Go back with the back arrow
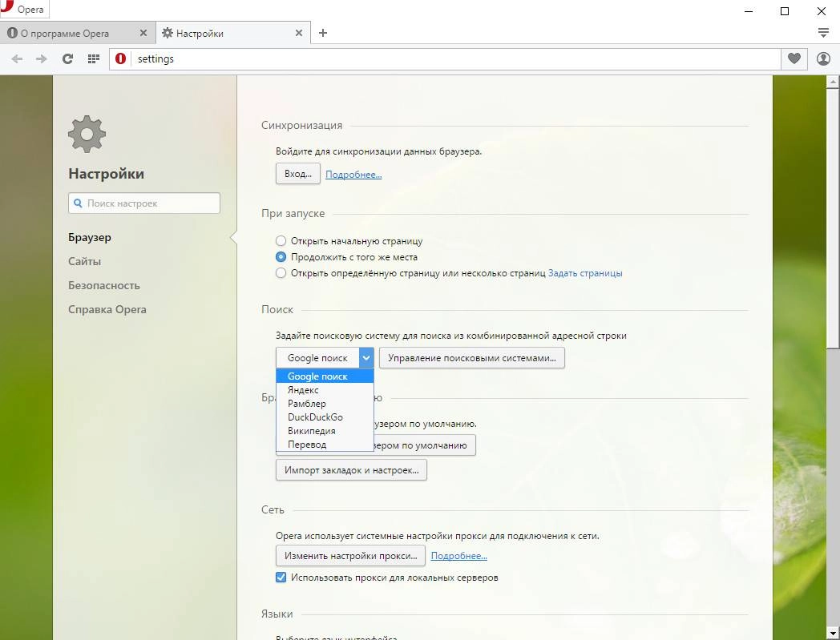The height and width of the screenshot is (640, 840). (17, 59)
